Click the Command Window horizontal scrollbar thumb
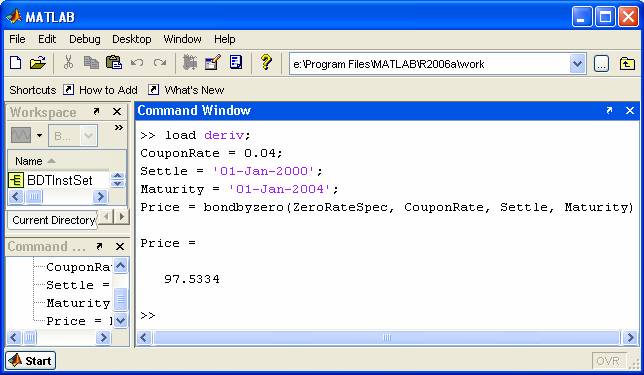 386,338
